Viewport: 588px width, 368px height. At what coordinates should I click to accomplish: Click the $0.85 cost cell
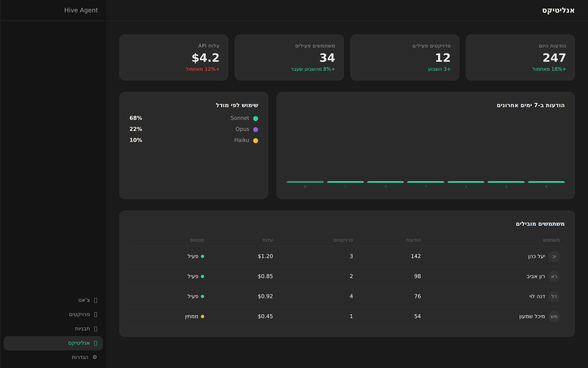(265, 276)
